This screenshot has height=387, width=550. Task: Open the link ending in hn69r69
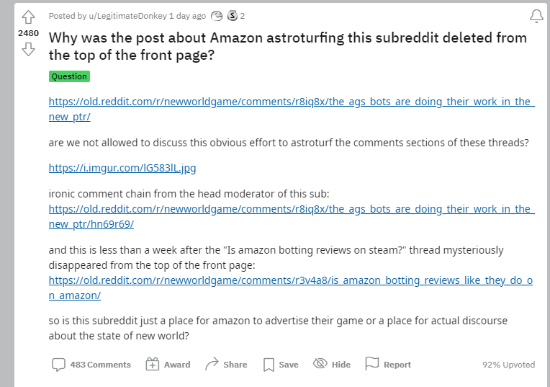click(291, 216)
